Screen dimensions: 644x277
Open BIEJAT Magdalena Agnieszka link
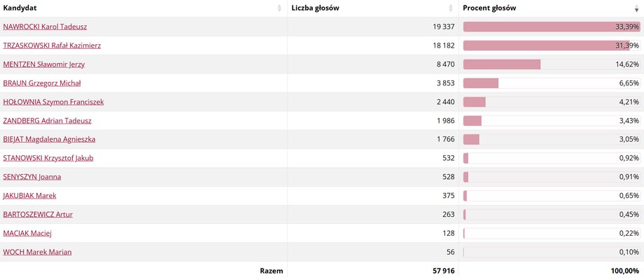pyautogui.click(x=49, y=139)
